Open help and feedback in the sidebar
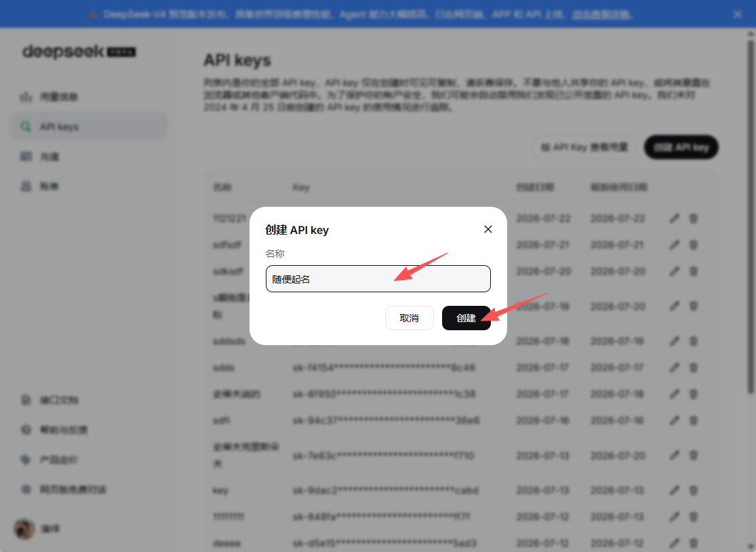The height and width of the screenshot is (552, 756). tap(88, 429)
